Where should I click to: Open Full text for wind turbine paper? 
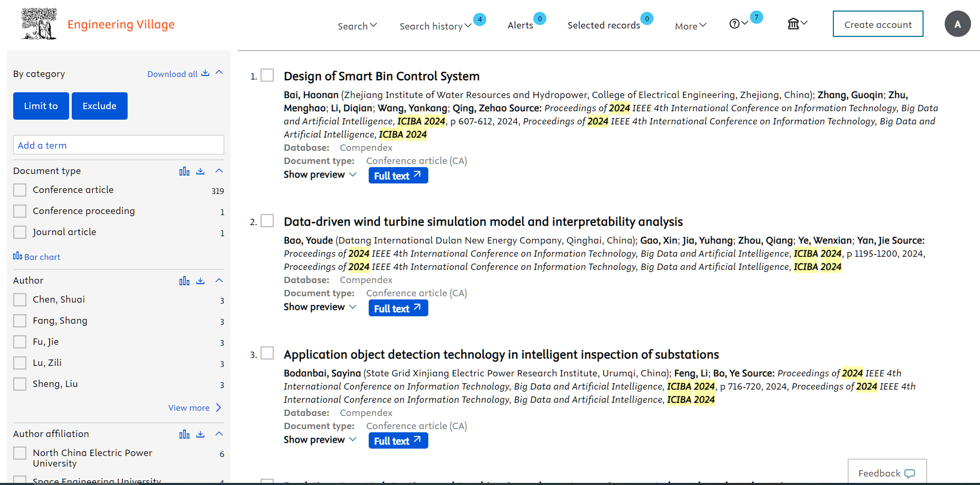(398, 308)
